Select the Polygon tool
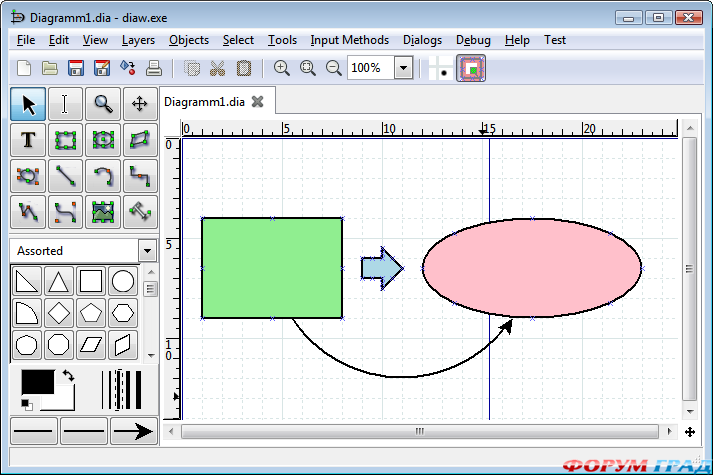Screen dimensions: 713x475 [140, 140]
